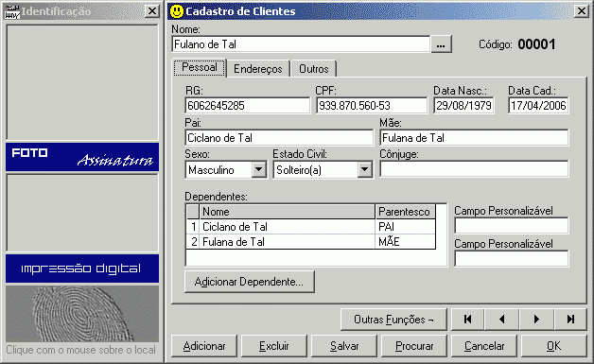Click the Procurar button

click(x=414, y=346)
